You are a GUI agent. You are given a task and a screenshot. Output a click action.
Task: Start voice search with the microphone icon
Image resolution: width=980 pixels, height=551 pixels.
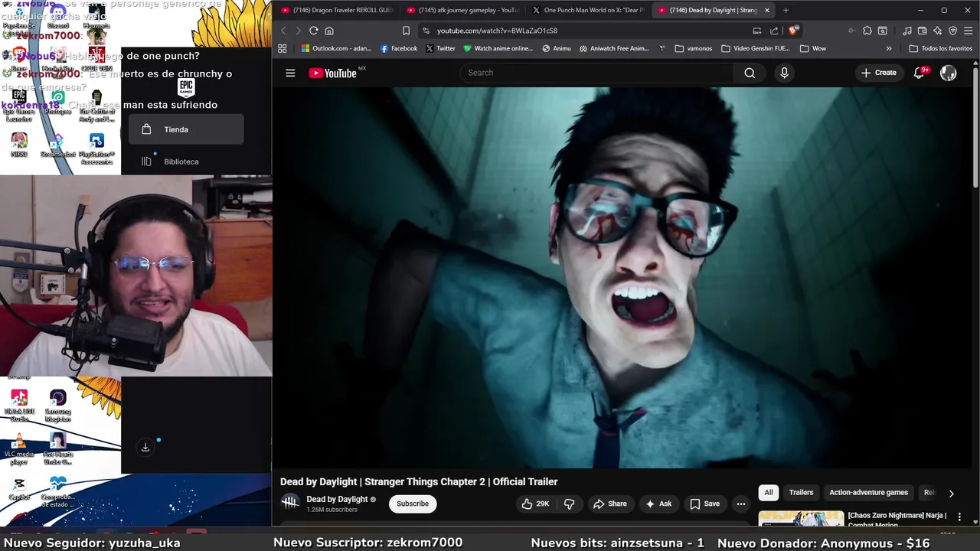pos(784,73)
